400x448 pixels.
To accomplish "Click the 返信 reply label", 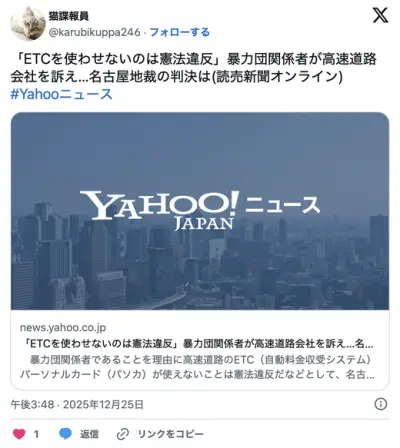I will tap(89, 434).
